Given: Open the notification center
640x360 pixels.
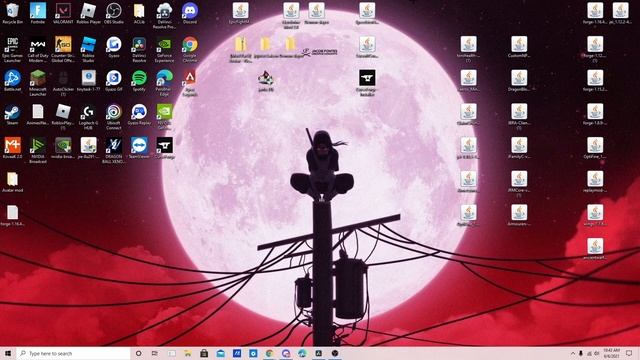Looking at the screenshot, I should coord(629,353).
